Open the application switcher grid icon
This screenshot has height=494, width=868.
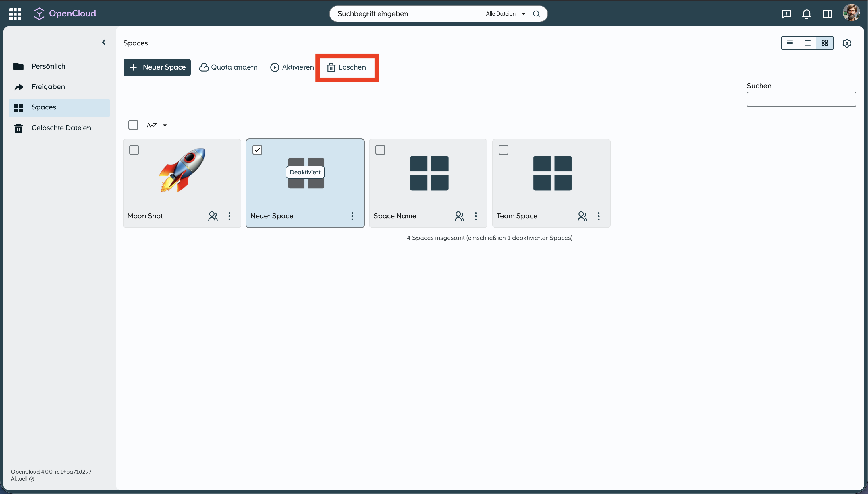tap(15, 14)
